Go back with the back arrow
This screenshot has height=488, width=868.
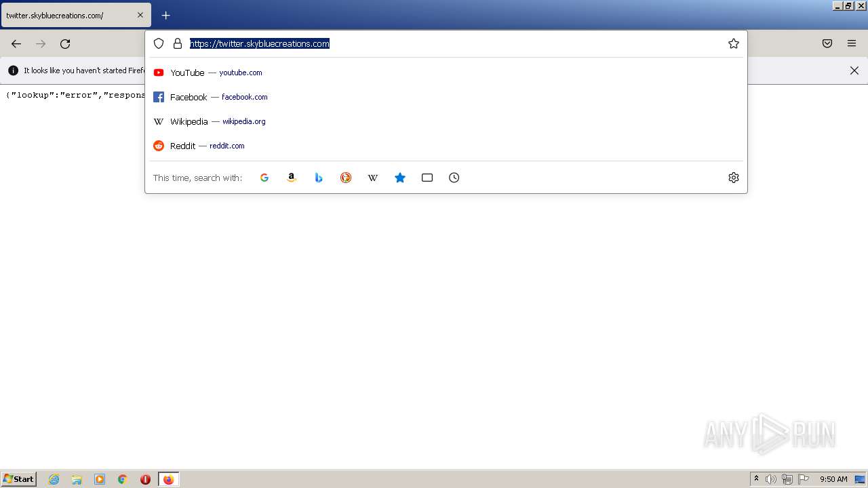[16, 43]
